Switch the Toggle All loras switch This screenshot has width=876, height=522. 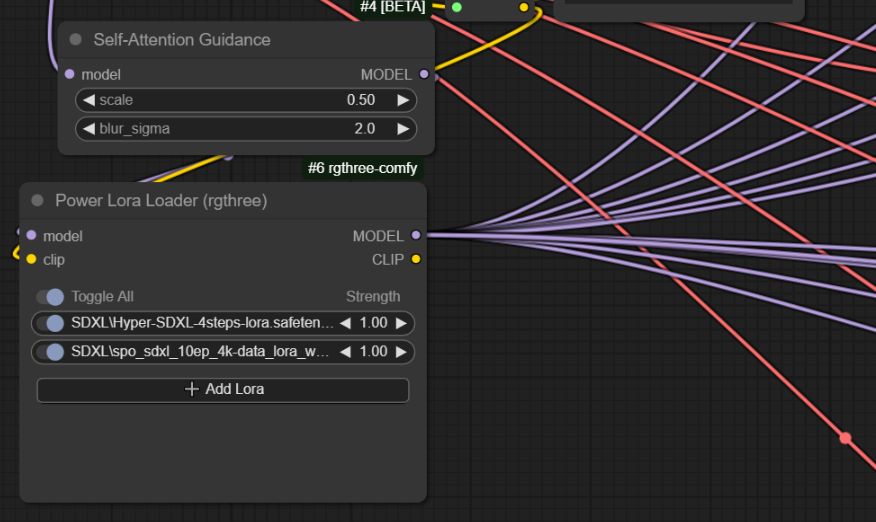coord(50,297)
